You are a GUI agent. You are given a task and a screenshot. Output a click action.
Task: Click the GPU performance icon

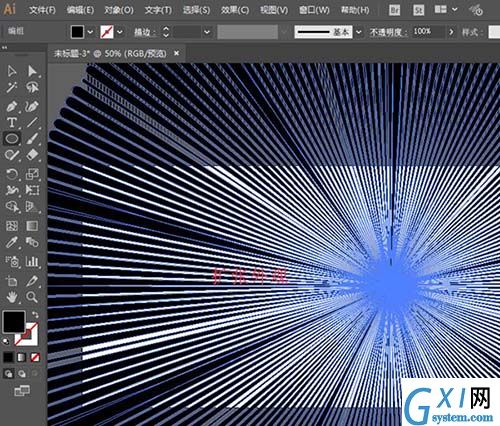pos(476,10)
